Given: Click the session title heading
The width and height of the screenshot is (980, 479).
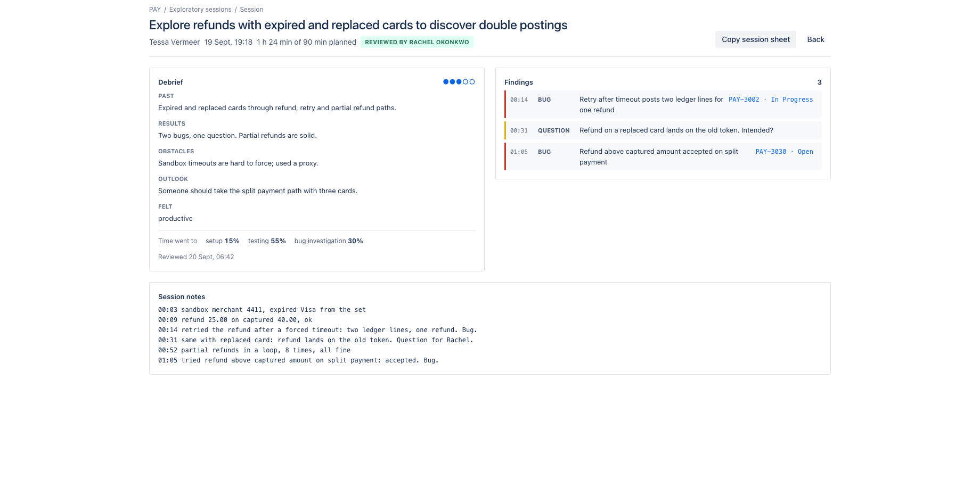Looking at the screenshot, I should 358,25.
